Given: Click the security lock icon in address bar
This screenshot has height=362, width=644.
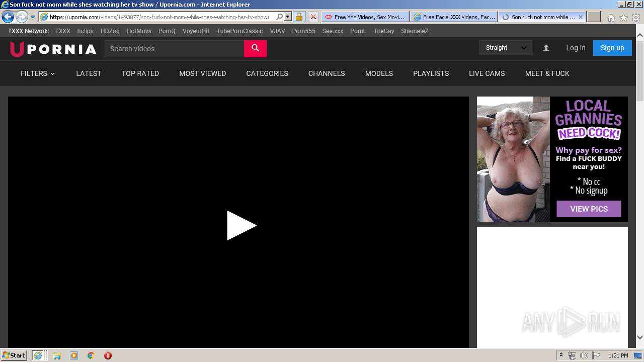Looking at the screenshot, I should tap(299, 17).
